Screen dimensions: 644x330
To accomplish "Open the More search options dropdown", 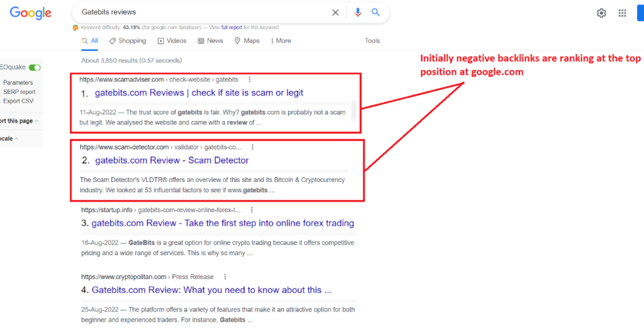I will coord(281,41).
